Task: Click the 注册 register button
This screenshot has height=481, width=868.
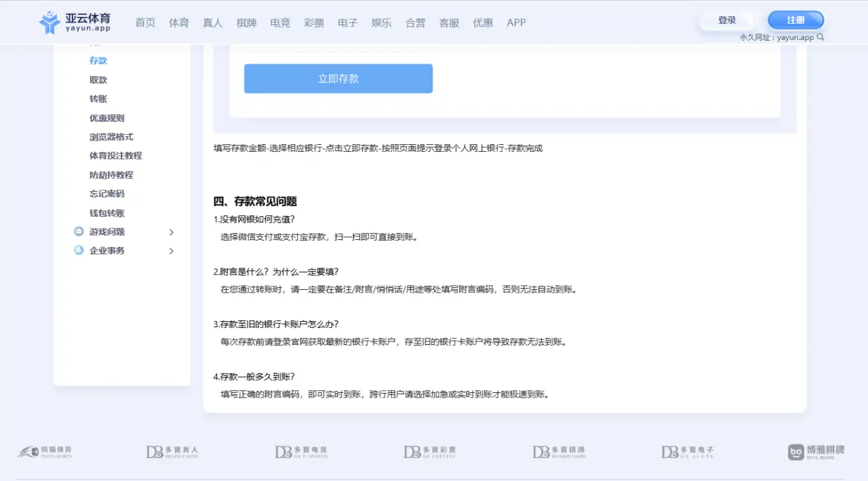Action: click(796, 20)
